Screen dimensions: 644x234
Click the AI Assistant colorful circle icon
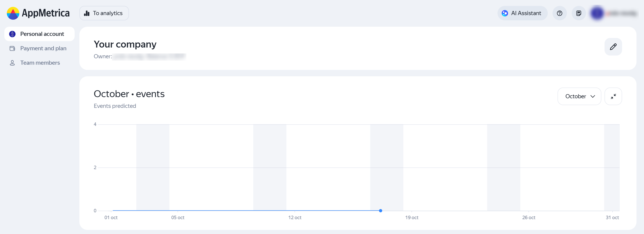click(x=505, y=13)
